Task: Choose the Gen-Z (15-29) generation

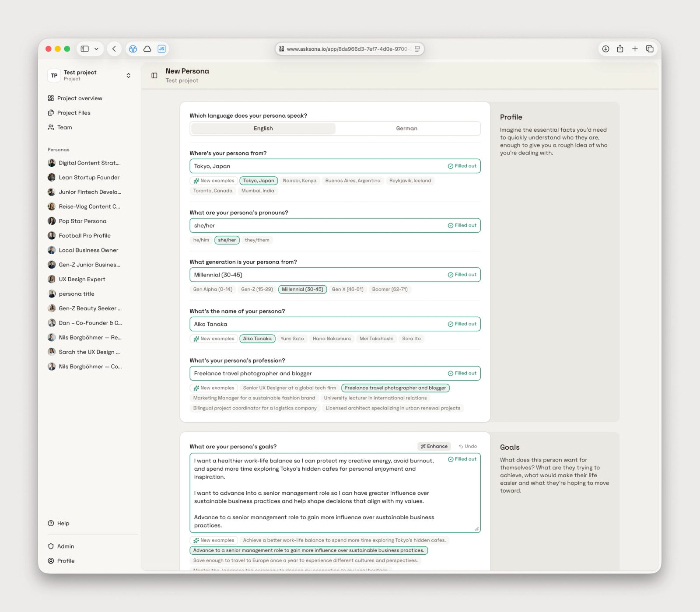Action: point(257,290)
